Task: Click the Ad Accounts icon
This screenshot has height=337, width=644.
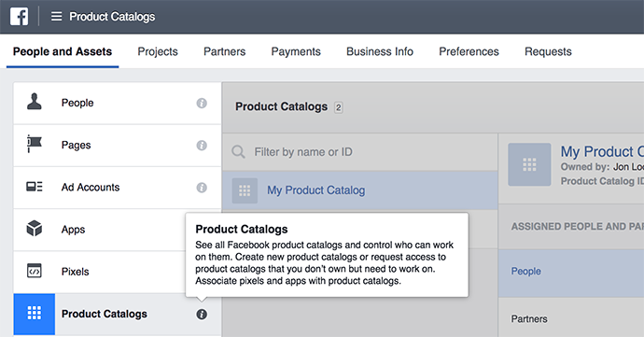Action: tap(35, 187)
